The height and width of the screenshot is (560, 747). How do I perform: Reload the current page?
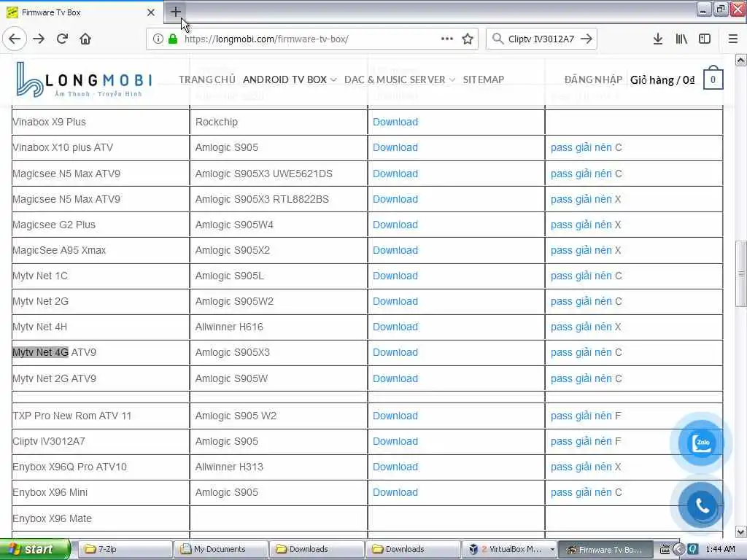point(63,39)
